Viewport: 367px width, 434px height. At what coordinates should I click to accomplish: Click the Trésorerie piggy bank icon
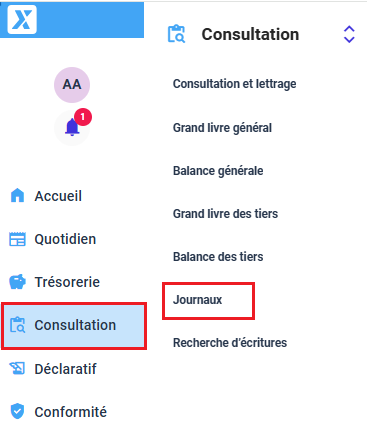(17, 282)
